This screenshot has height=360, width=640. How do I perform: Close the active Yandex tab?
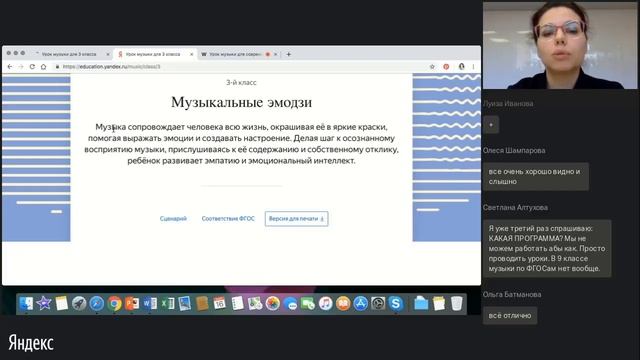click(191, 54)
